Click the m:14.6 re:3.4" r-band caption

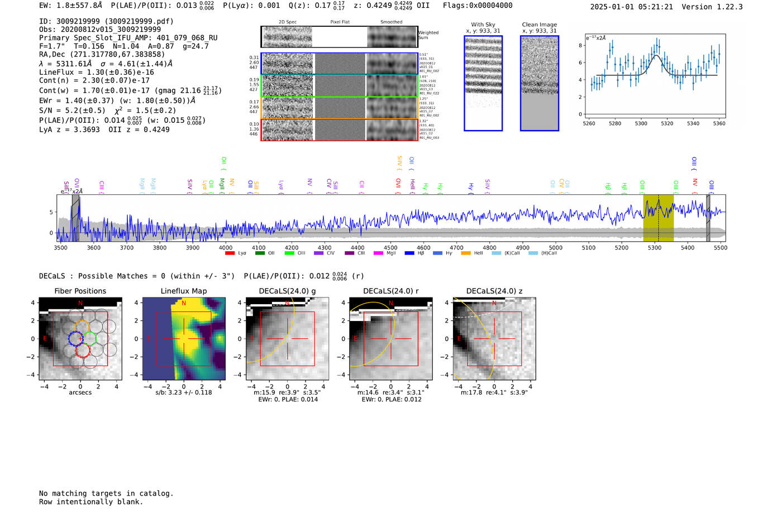(x=391, y=392)
